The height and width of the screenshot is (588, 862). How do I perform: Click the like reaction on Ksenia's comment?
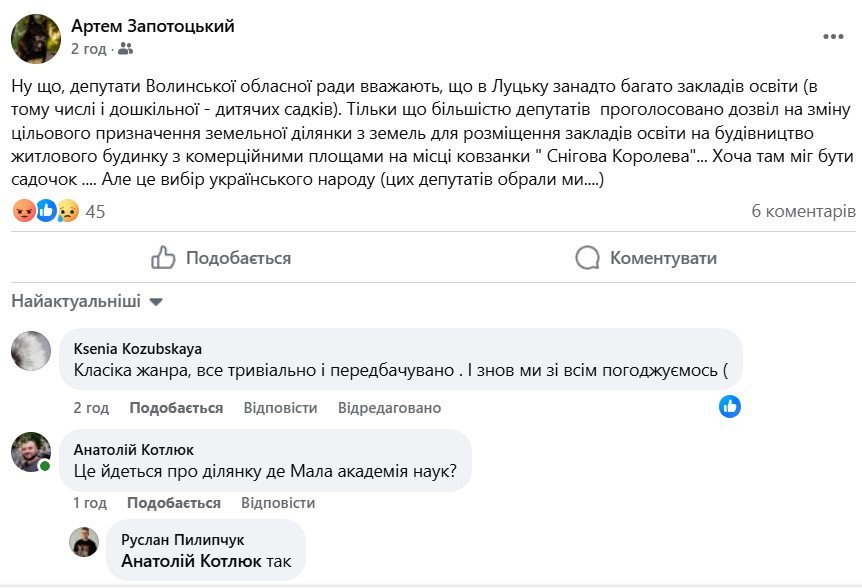[x=730, y=406]
